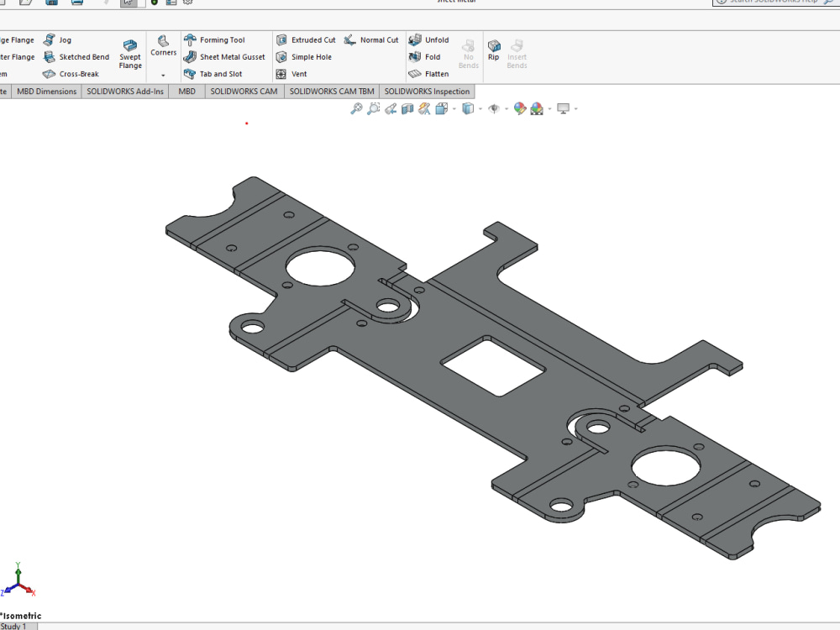Select the Rip tool

click(493, 50)
